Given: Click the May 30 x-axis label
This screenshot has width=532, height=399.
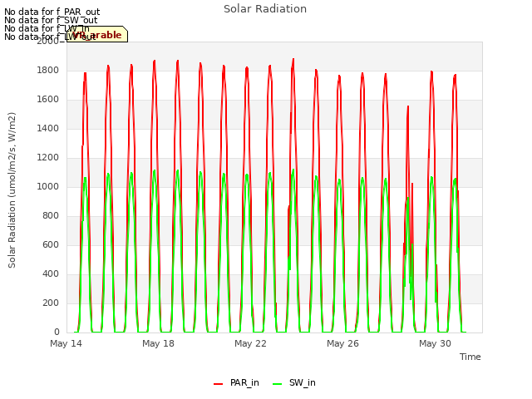Looking at the screenshot, I should [x=435, y=343].
